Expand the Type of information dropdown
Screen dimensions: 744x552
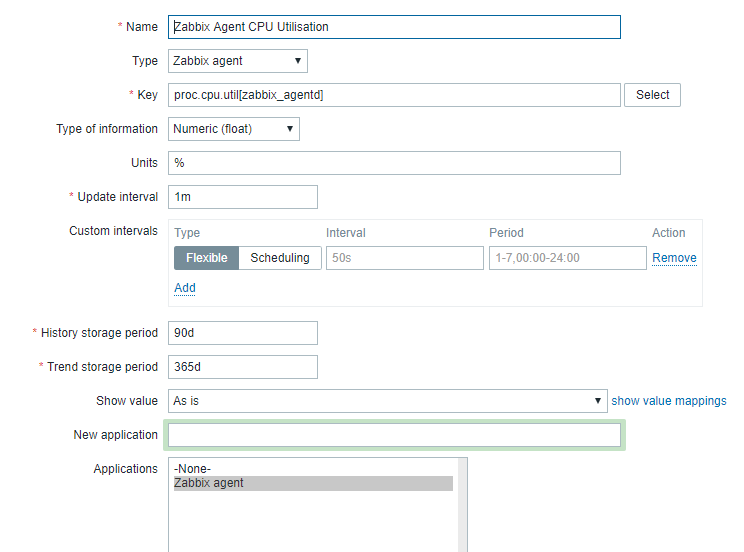click(233, 129)
